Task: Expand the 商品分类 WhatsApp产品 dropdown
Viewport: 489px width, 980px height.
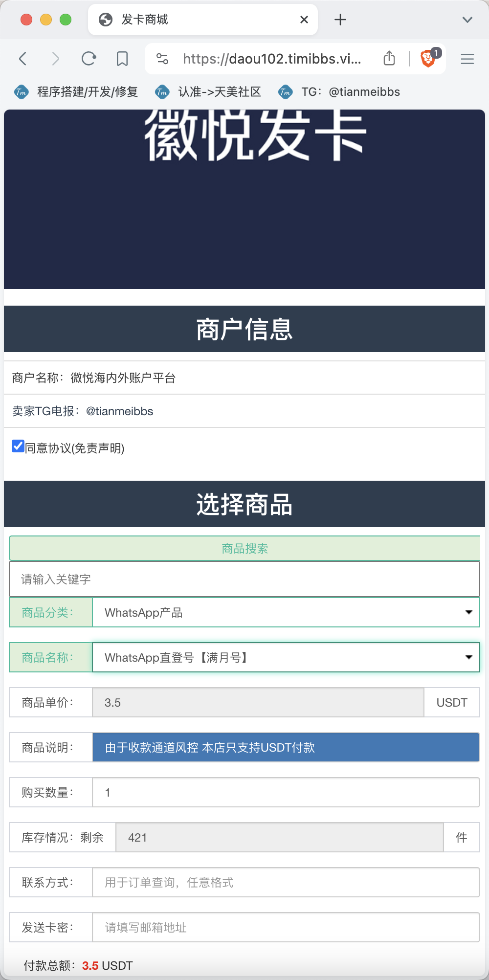Action: [x=286, y=612]
